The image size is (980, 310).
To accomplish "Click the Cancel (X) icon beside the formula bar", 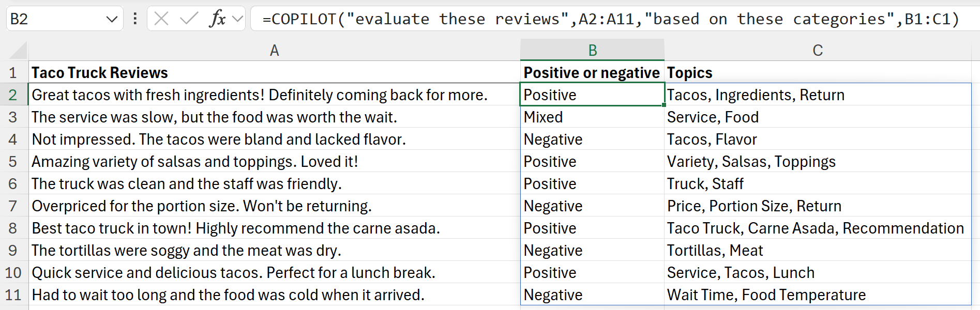I will click(160, 19).
